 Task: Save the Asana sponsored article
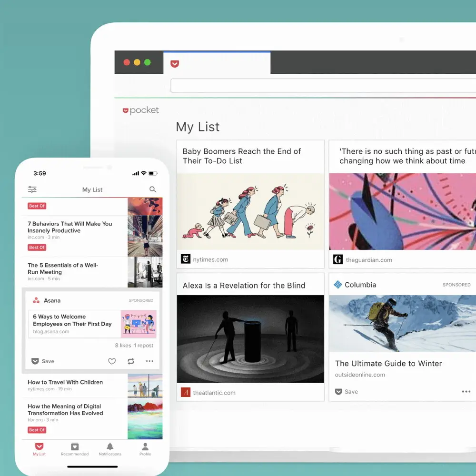pos(43,361)
